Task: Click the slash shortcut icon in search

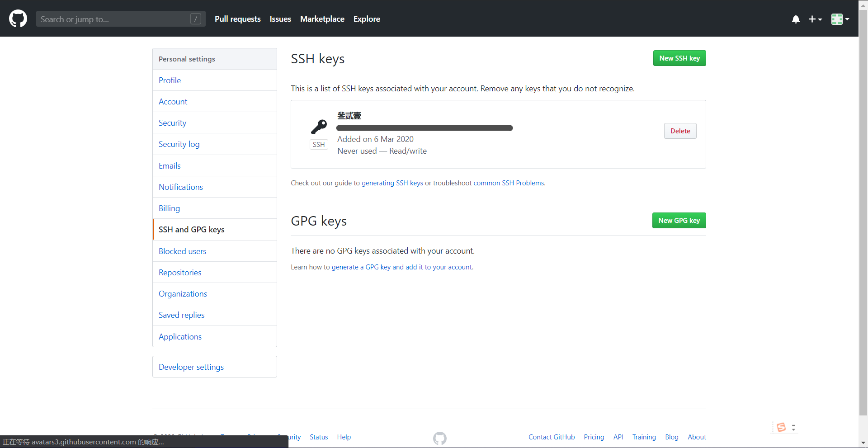Action: click(x=196, y=19)
